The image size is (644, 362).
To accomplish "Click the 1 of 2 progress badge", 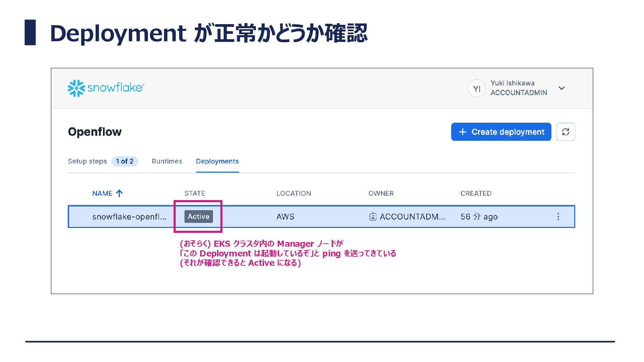I will 124,161.
